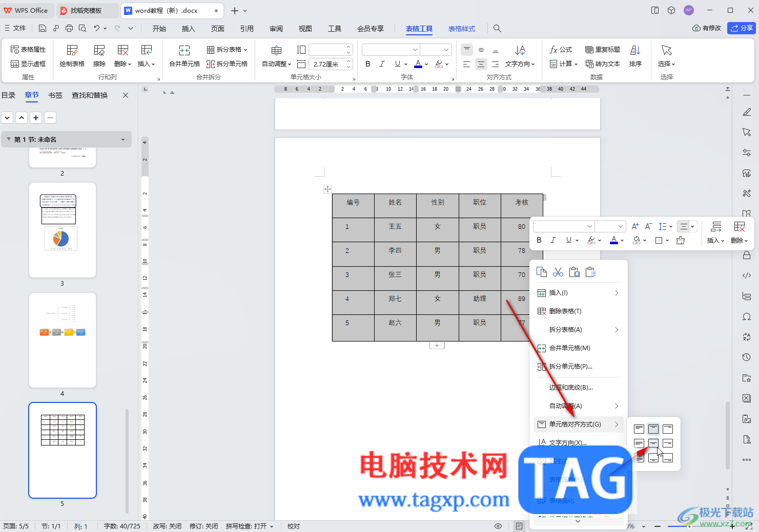
Task: Click floating toolbar font color blue swatch
Action: (x=614, y=240)
